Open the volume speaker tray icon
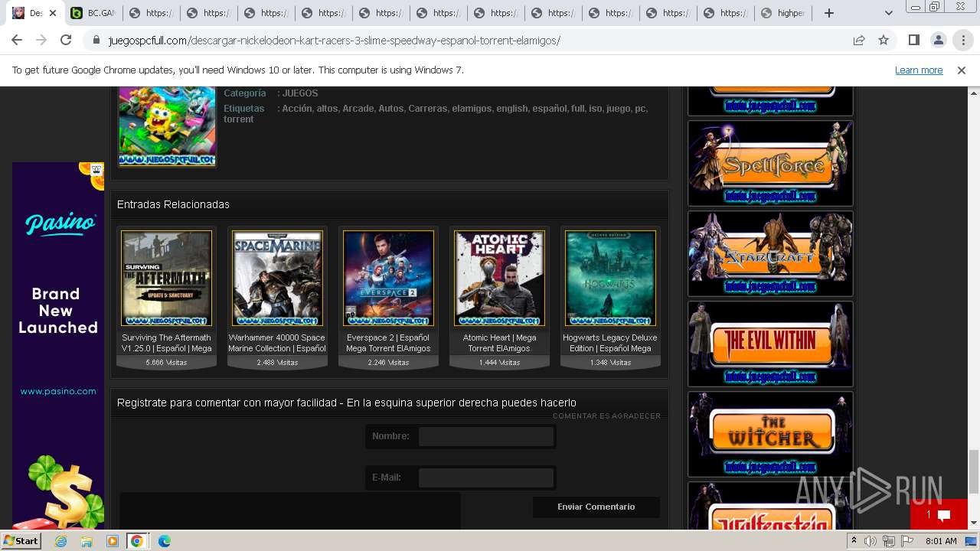This screenshot has height=551, width=980. (871, 541)
